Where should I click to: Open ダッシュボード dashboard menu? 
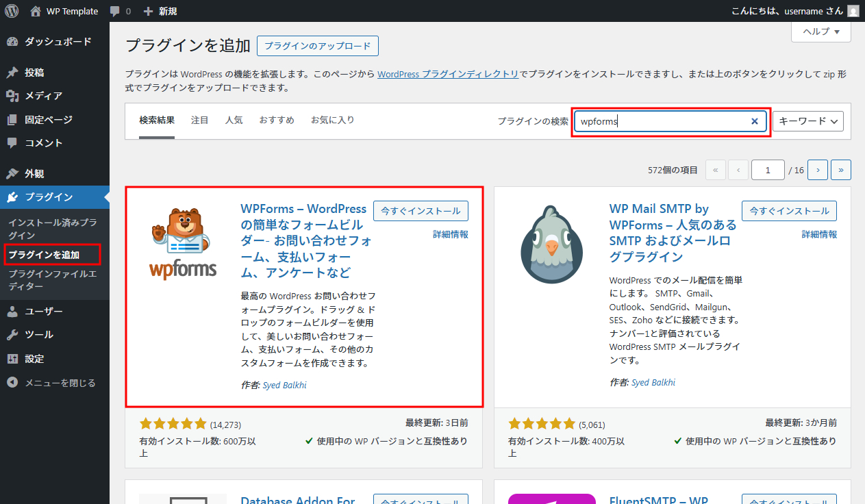(55, 42)
